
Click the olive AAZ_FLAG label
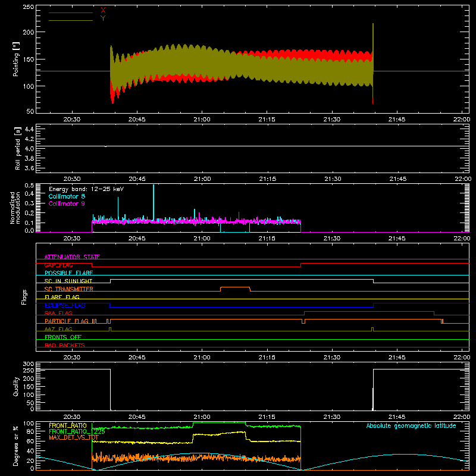tap(58, 329)
